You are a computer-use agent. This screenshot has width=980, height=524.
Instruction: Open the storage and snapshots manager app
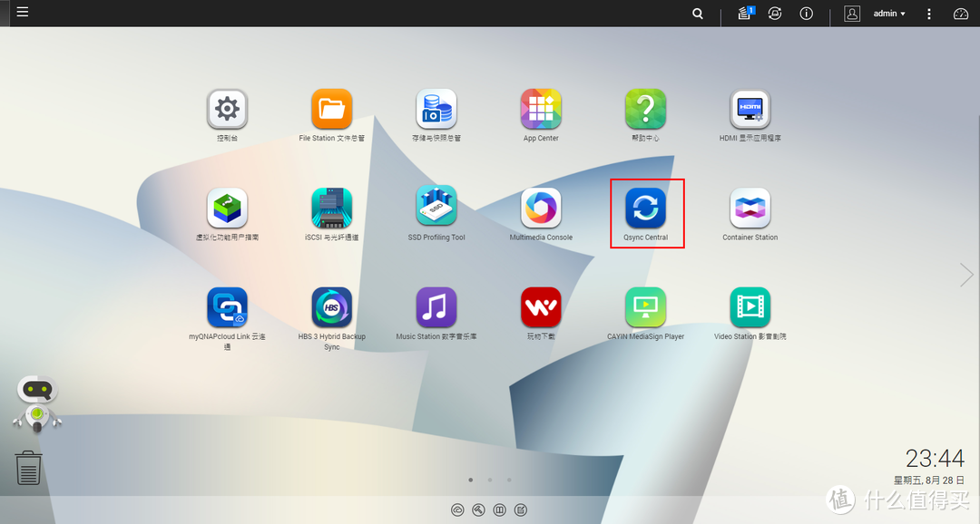point(436,110)
